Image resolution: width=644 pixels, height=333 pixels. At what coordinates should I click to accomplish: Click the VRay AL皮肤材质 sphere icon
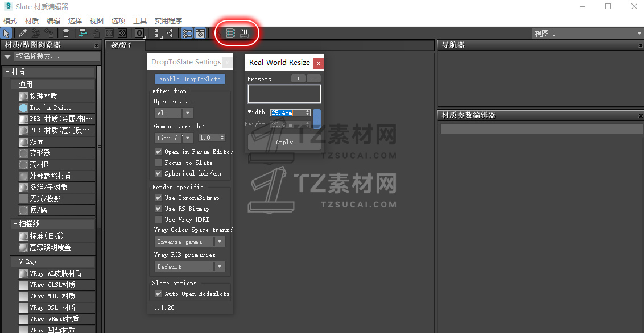point(23,273)
